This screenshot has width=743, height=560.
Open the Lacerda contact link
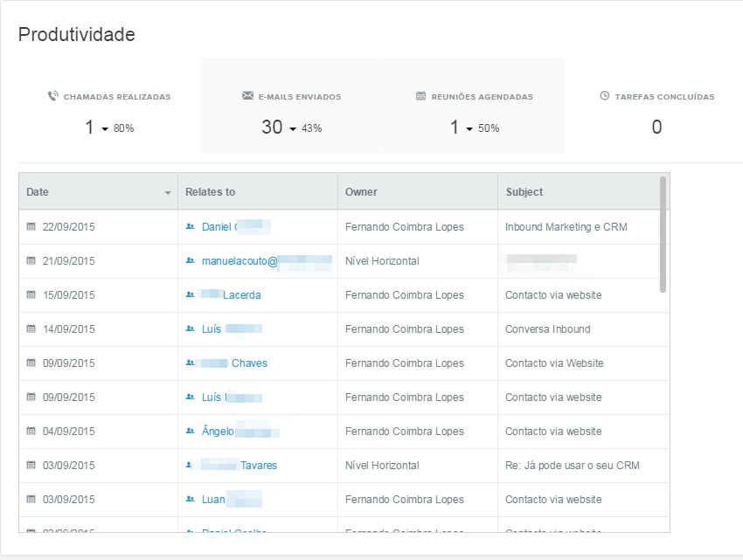[241, 294]
